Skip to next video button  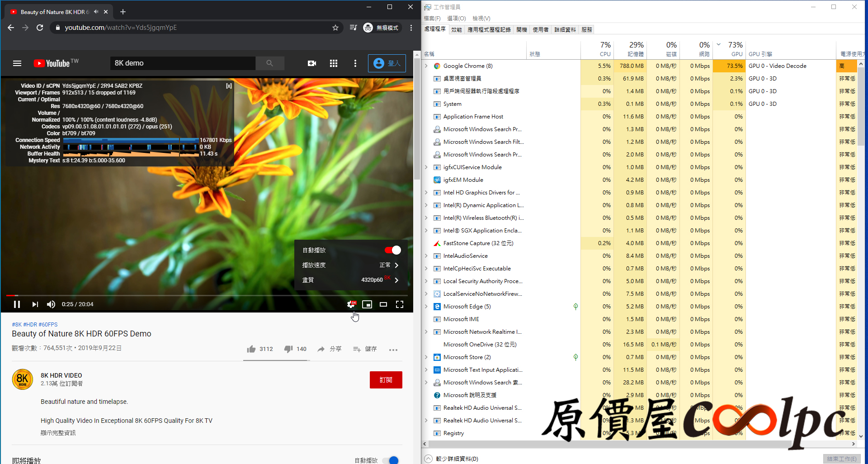coord(35,304)
